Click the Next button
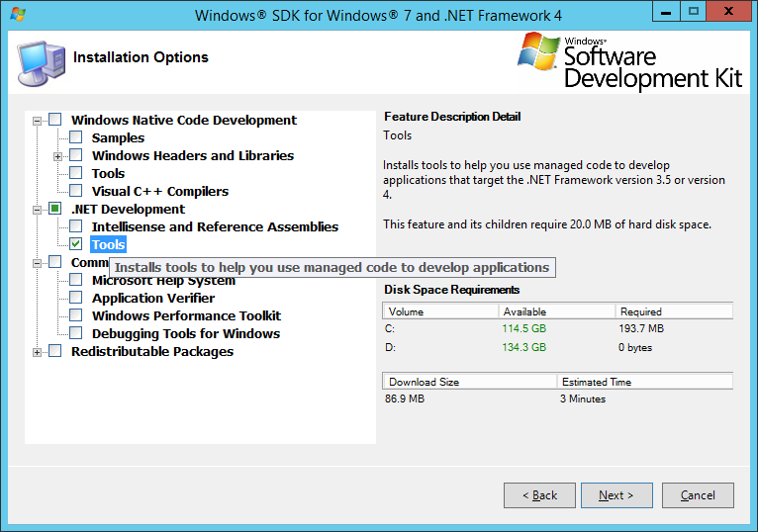The image size is (758, 532). point(616,495)
